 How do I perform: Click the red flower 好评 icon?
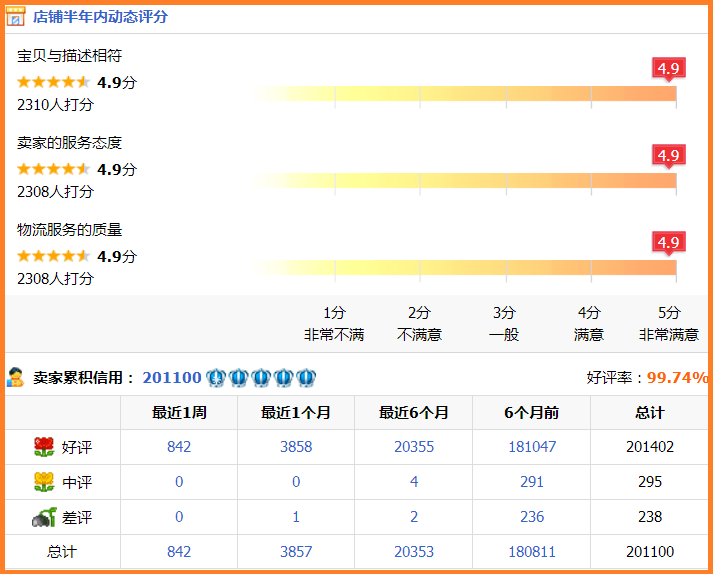[x=43, y=447]
